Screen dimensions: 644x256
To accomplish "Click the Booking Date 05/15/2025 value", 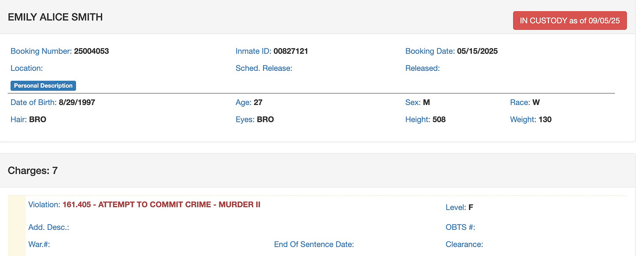I will 477,51.
